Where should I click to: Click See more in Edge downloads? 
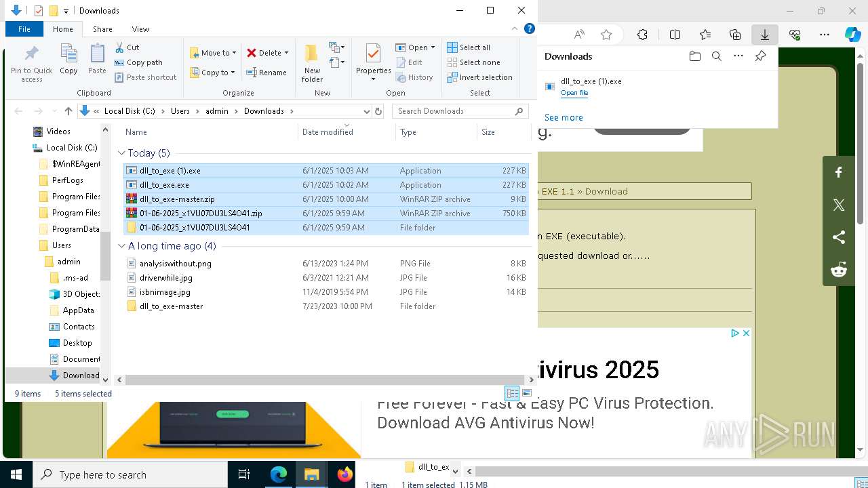tap(564, 117)
